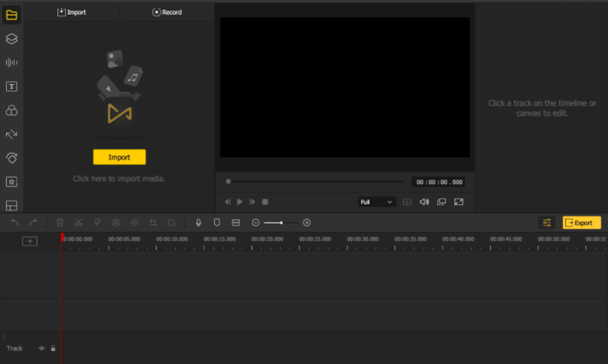The image size is (608, 364).
Task: Open the Text panel in the sidebar
Action: click(11, 86)
